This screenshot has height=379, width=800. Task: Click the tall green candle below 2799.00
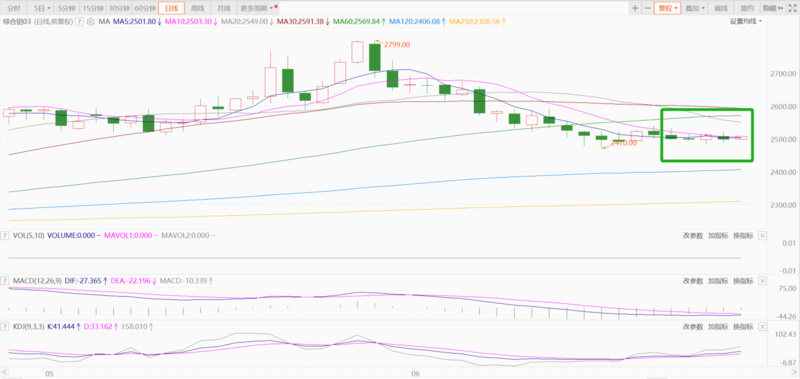374,57
